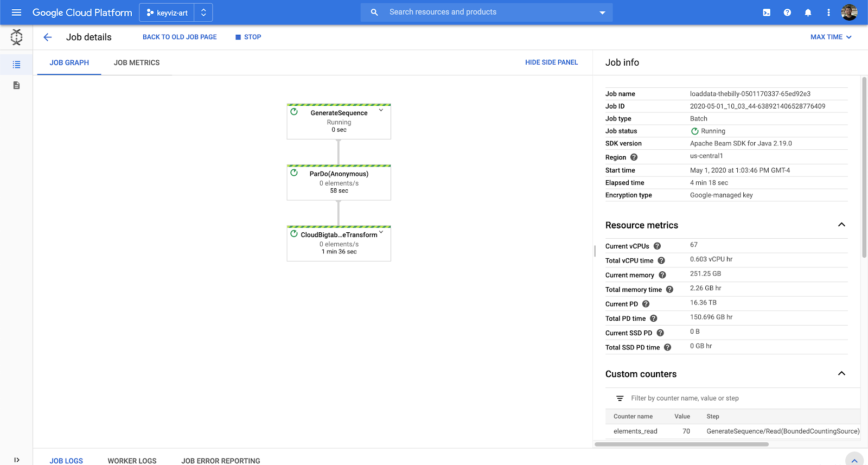
Task: Activate Cloud Shell from the top bar
Action: click(767, 12)
